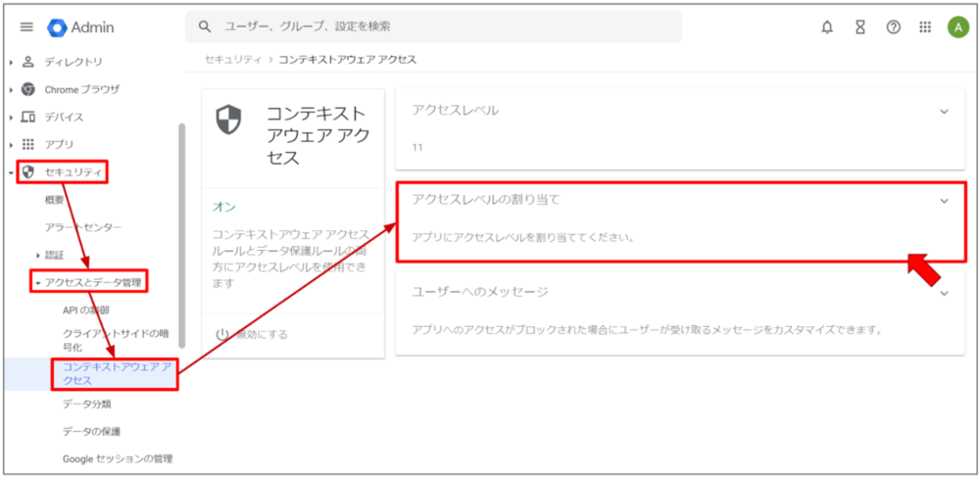Open 概要 under security
Image resolution: width=980 pixels, height=478 pixels.
coord(54,200)
